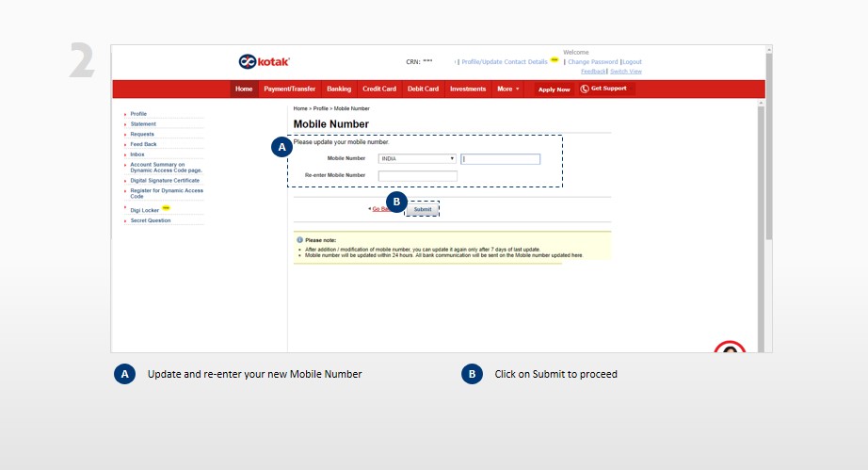
Task: Focus the Mobile Number input field
Action: [501, 159]
